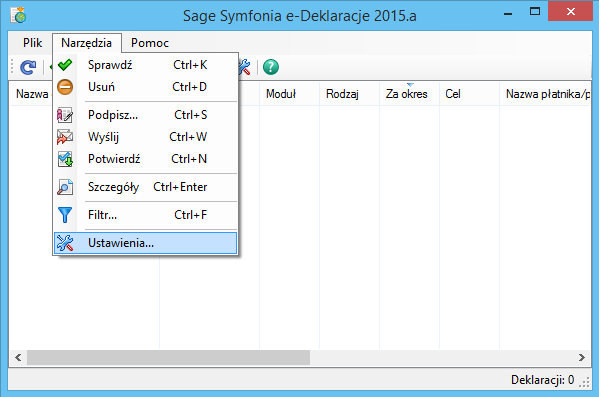Choose Filtr... menu entry
Screen dimensions: 599x397
[x=146, y=215]
